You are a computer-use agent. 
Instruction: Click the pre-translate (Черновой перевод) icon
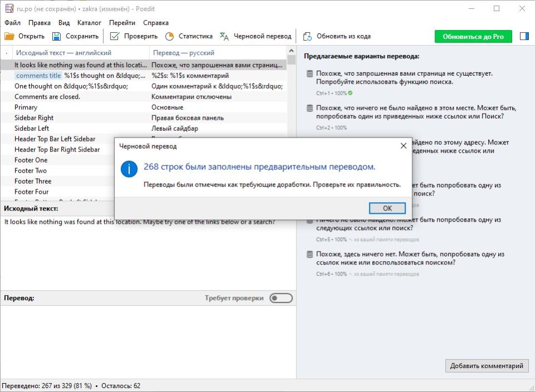pos(224,36)
